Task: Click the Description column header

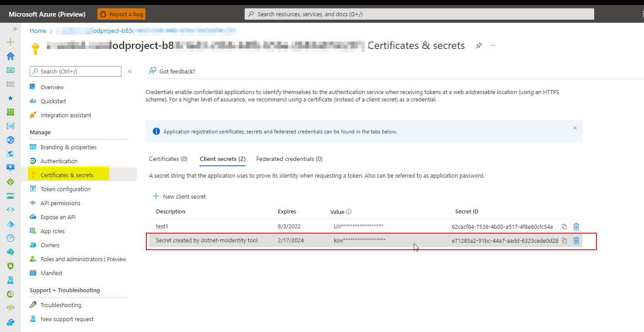Action: 171,211
